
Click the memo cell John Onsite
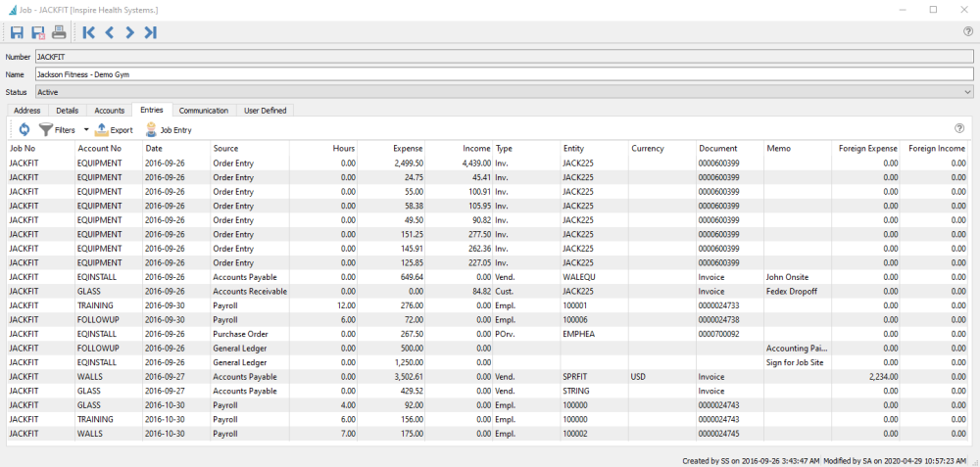point(798,277)
